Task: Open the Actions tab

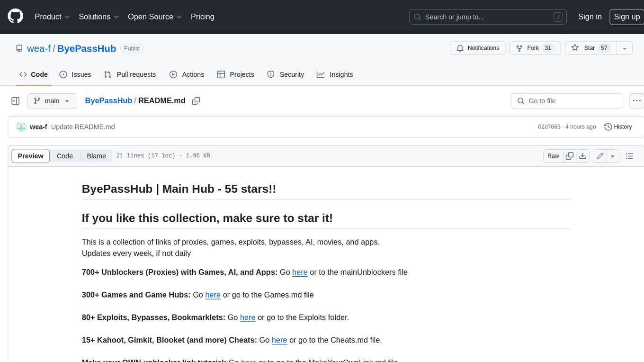Action: (187, 74)
